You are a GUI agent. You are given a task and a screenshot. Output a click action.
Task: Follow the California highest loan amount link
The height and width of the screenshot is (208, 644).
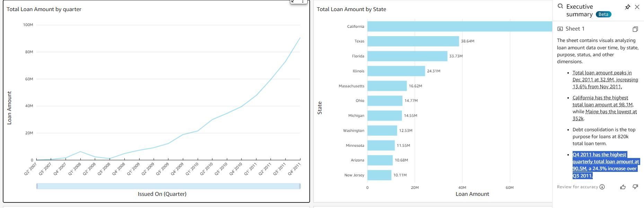point(603,101)
